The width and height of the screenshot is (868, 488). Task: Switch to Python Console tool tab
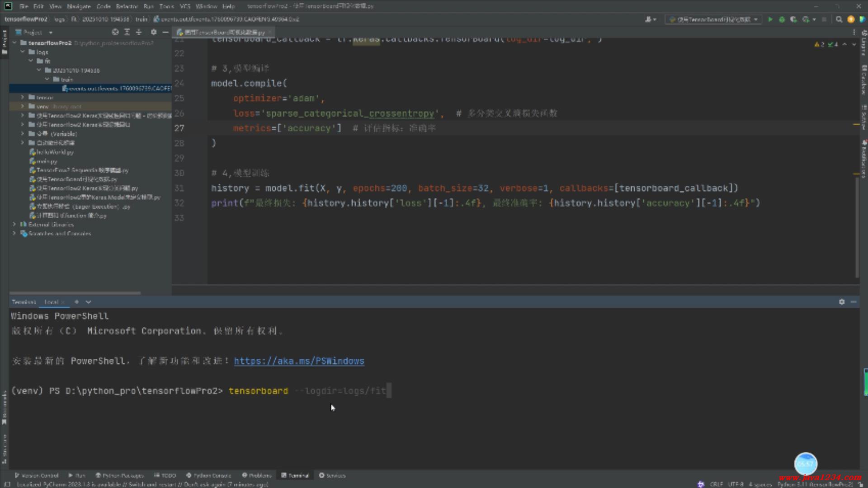click(208, 475)
